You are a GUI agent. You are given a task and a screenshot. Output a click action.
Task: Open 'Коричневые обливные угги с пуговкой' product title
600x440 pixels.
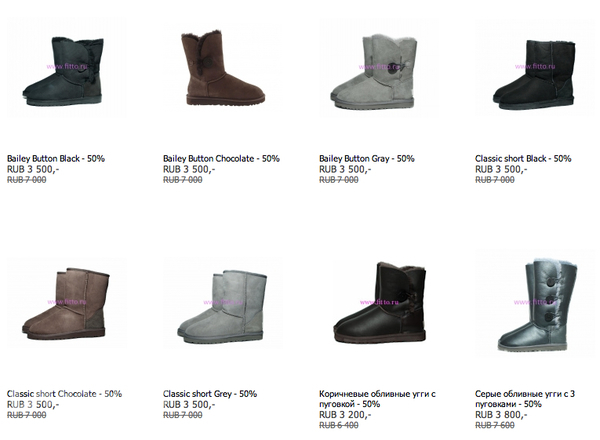pyautogui.click(x=377, y=399)
